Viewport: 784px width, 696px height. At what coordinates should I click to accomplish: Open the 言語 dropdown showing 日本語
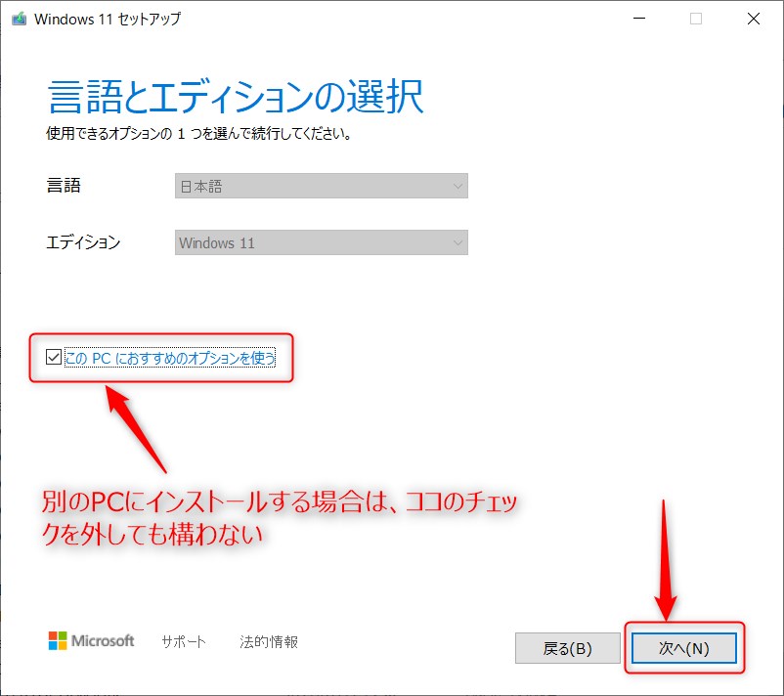pos(321,186)
